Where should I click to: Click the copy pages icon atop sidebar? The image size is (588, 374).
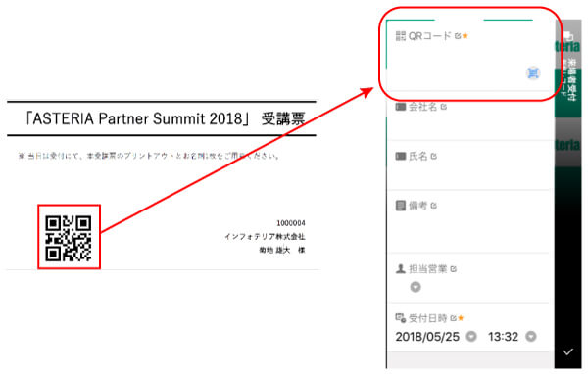pos(568,35)
